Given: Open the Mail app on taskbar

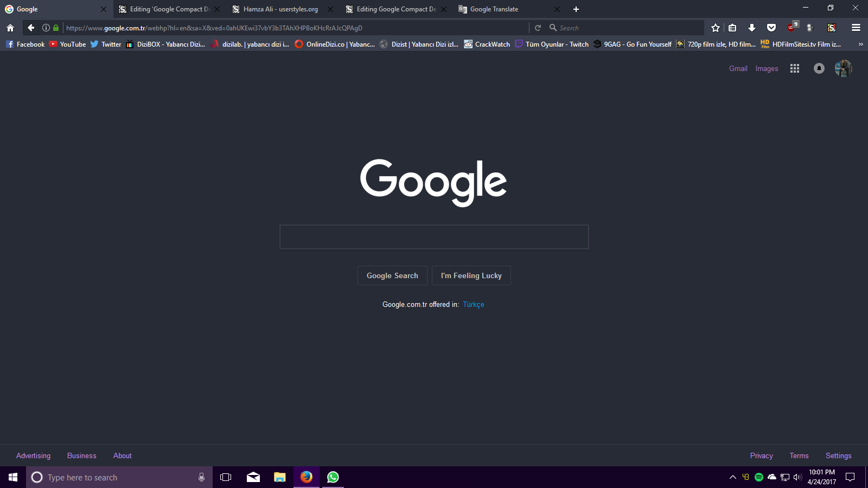Looking at the screenshot, I should coord(253,477).
